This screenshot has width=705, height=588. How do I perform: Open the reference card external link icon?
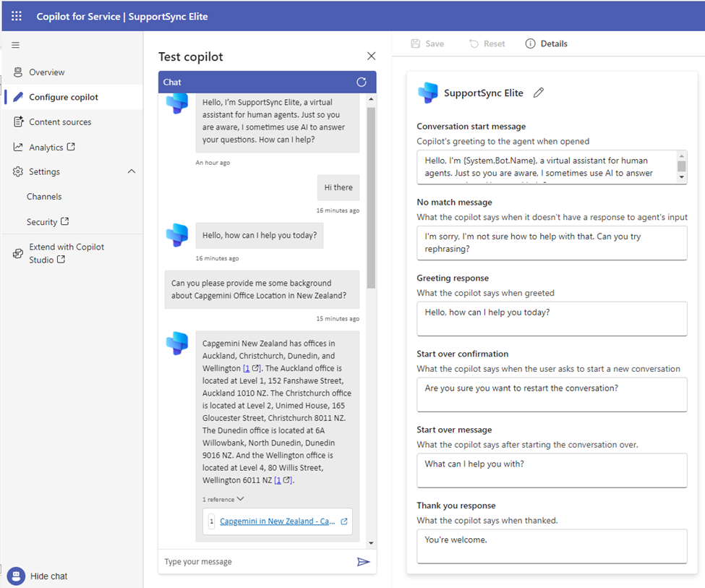(x=344, y=521)
